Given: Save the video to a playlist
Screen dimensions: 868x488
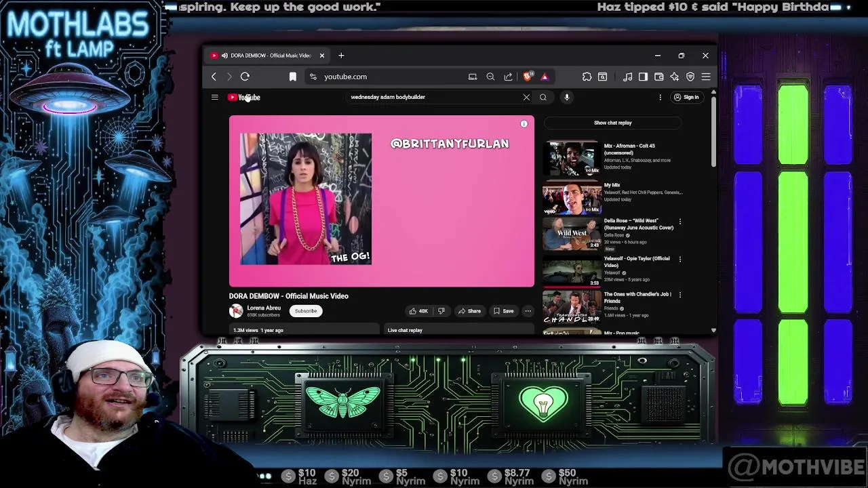Looking at the screenshot, I should [x=503, y=311].
